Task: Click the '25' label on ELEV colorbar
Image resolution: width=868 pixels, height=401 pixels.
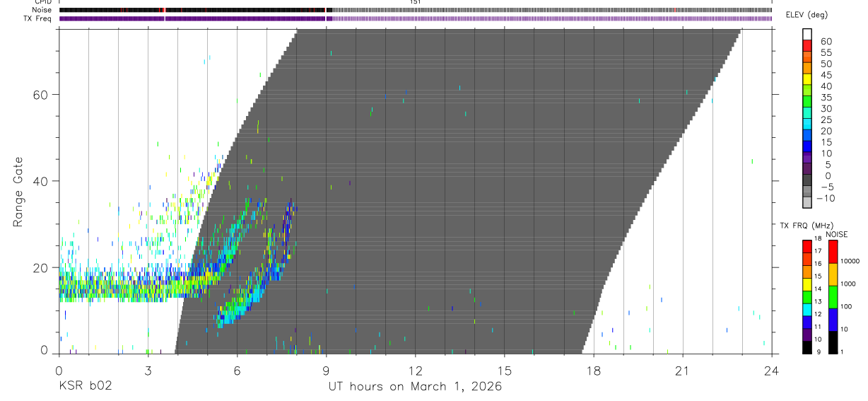Action: [826, 120]
